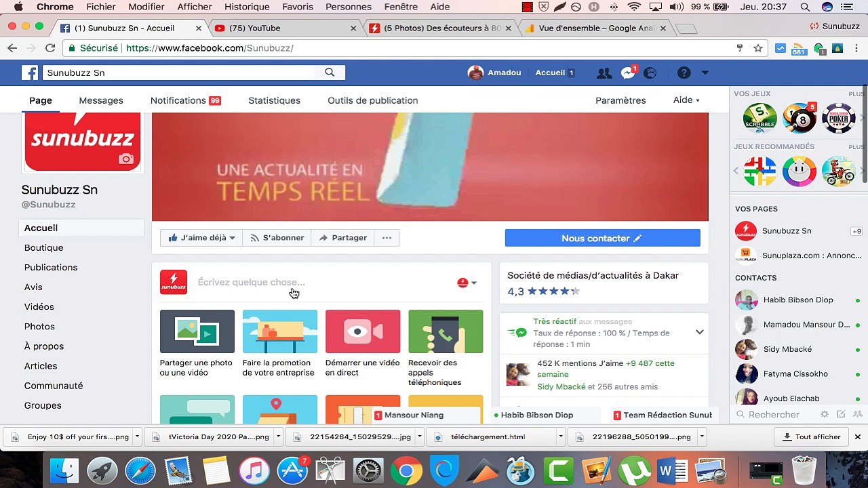868x488 pixels.
Task: Open 8 Ball Pool game icon
Action: [x=800, y=118]
